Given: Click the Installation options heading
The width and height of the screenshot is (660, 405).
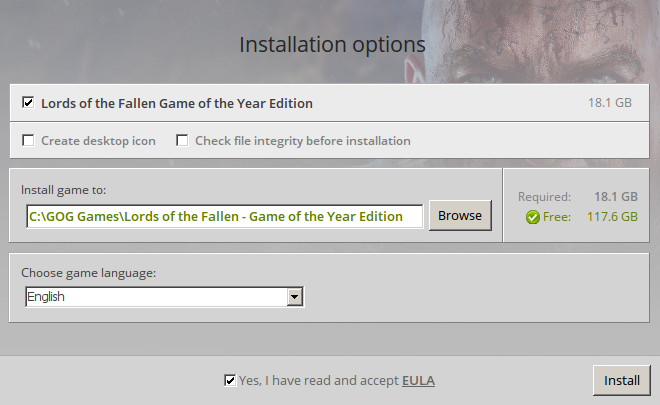Looking at the screenshot, I should (x=333, y=45).
